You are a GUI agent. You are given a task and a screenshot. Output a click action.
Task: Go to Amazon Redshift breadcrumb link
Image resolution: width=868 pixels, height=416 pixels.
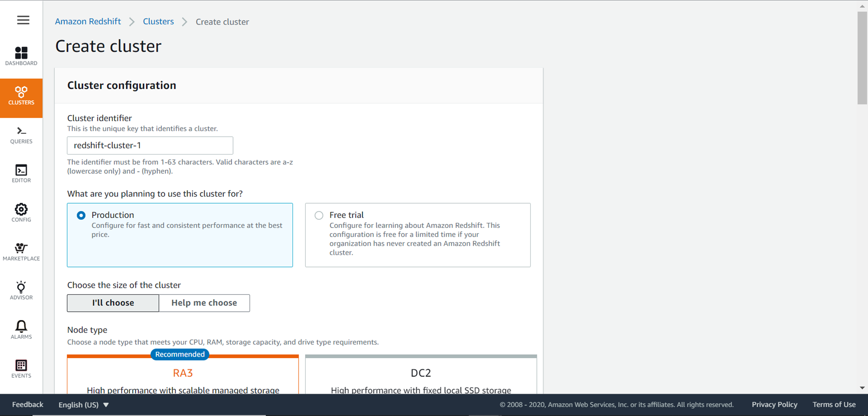click(88, 21)
